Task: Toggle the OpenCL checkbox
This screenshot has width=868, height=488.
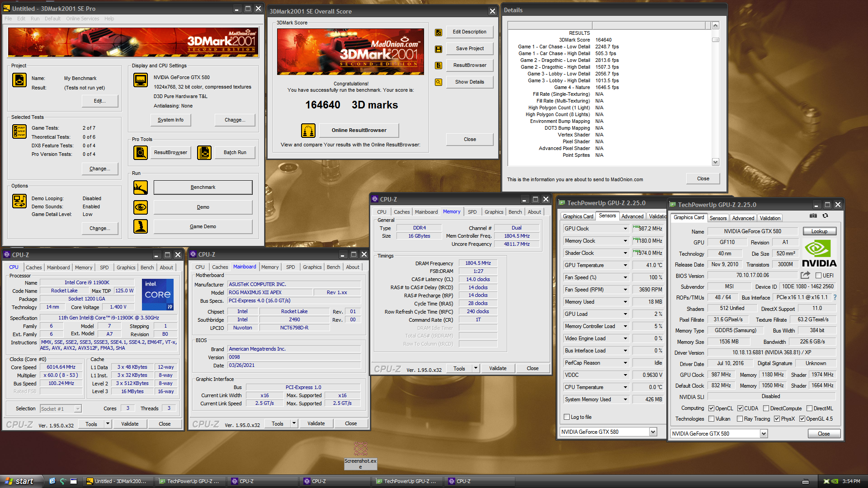Action: tap(711, 408)
